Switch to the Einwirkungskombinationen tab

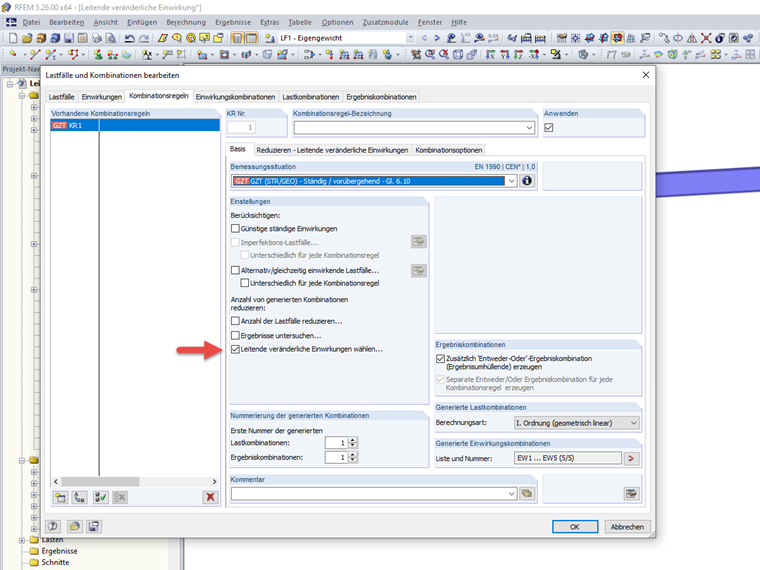click(x=235, y=97)
